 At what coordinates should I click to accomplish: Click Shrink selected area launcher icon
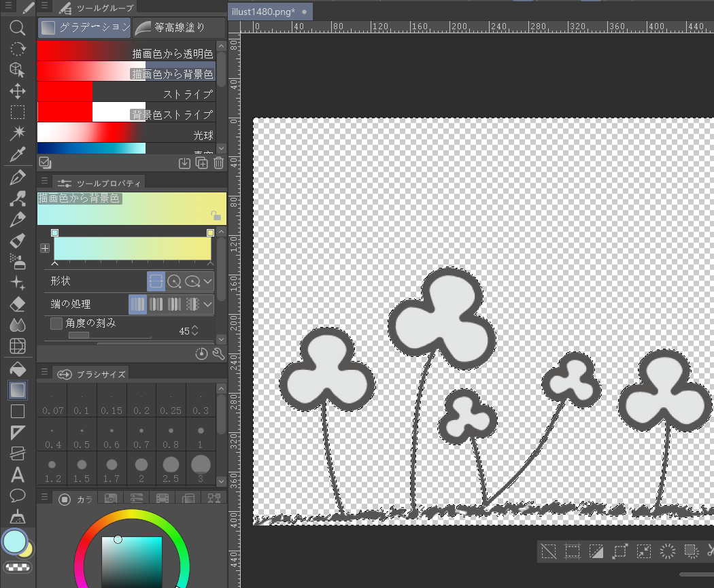pyautogui.click(x=643, y=551)
